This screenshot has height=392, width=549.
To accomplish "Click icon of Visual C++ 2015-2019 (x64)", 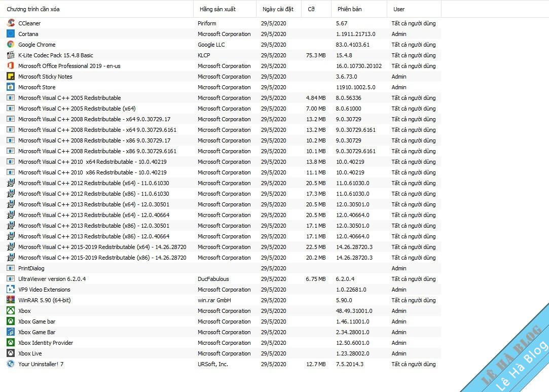I will click(11, 247).
